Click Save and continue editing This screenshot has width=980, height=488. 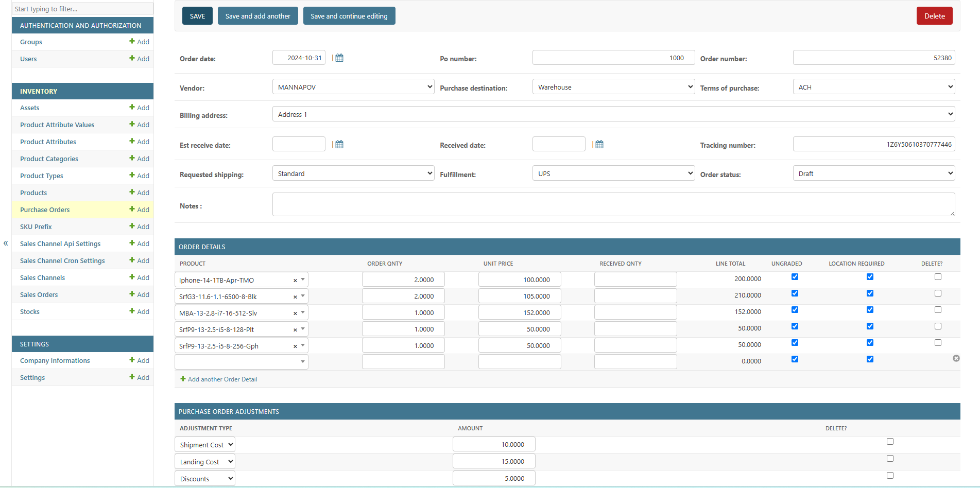[349, 16]
